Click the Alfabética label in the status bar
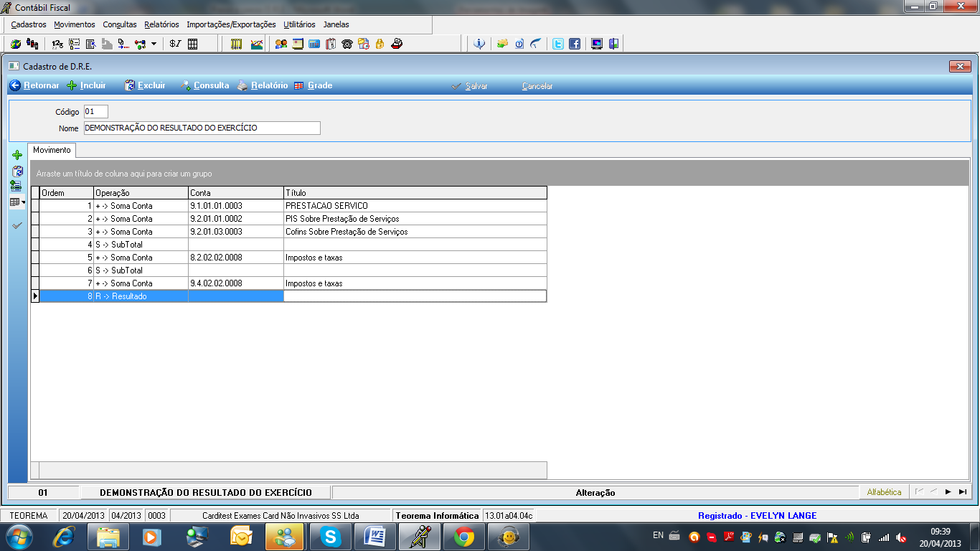980x551 pixels. click(884, 492)
